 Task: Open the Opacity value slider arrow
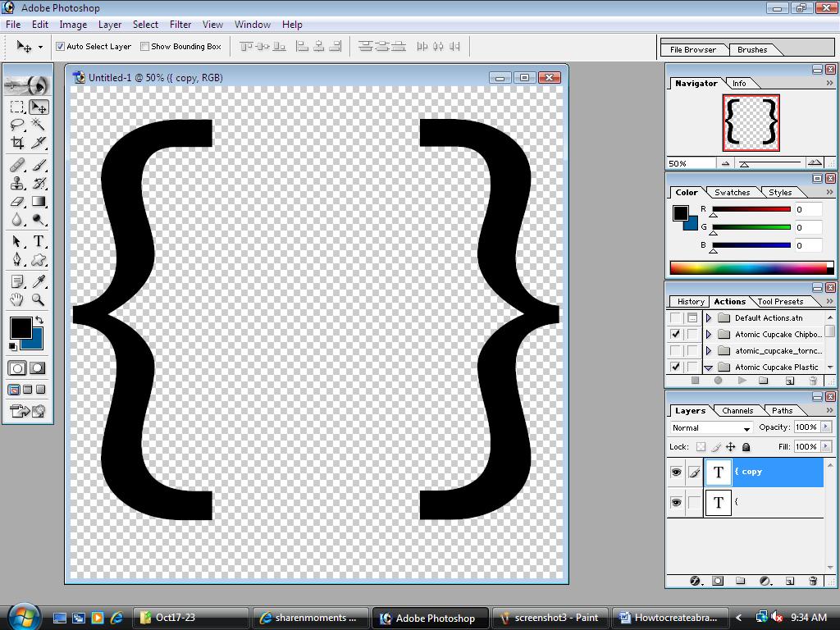(824, 427)
